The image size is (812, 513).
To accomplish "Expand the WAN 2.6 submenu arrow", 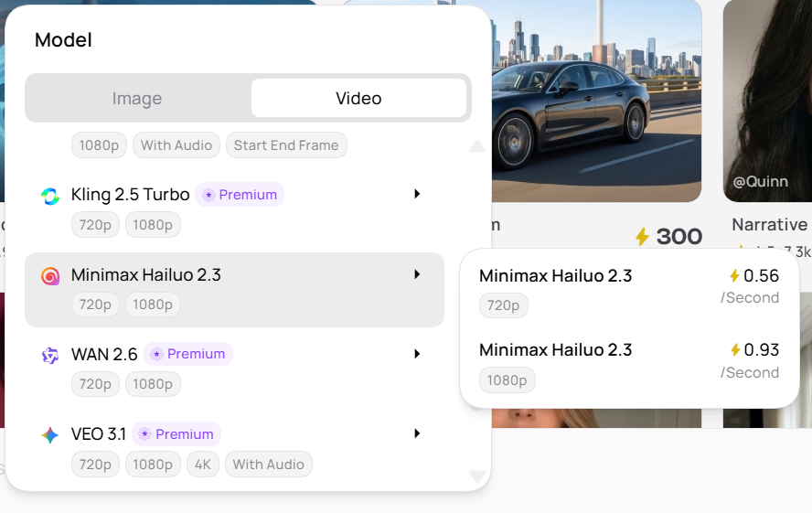I will tap(417, 354).
